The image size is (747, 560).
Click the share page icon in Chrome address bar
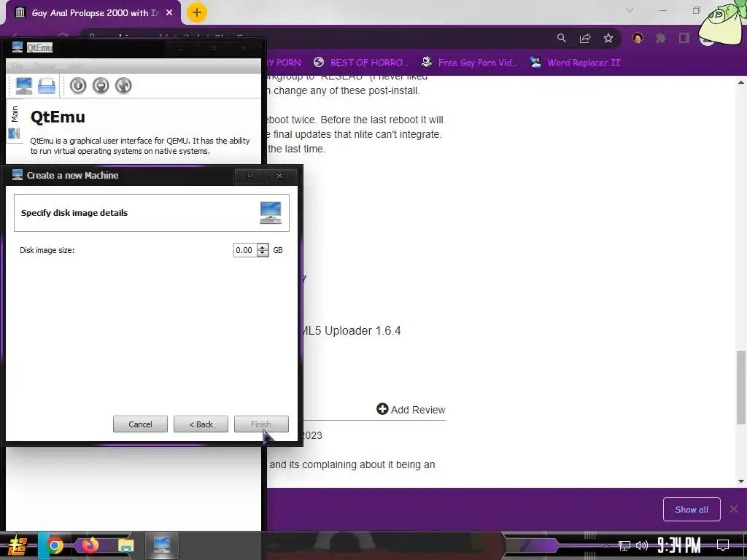coord(585,38)
